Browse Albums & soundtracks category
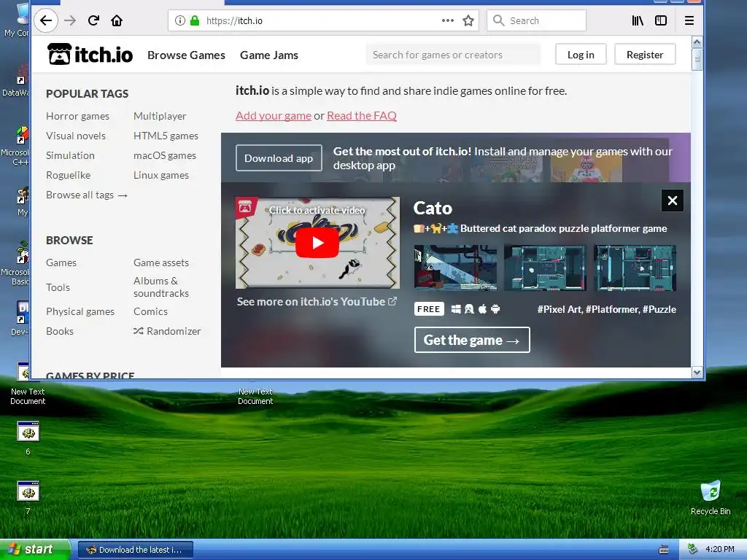Viewport: 747px width, 560px height. click(x=161, y=287)
